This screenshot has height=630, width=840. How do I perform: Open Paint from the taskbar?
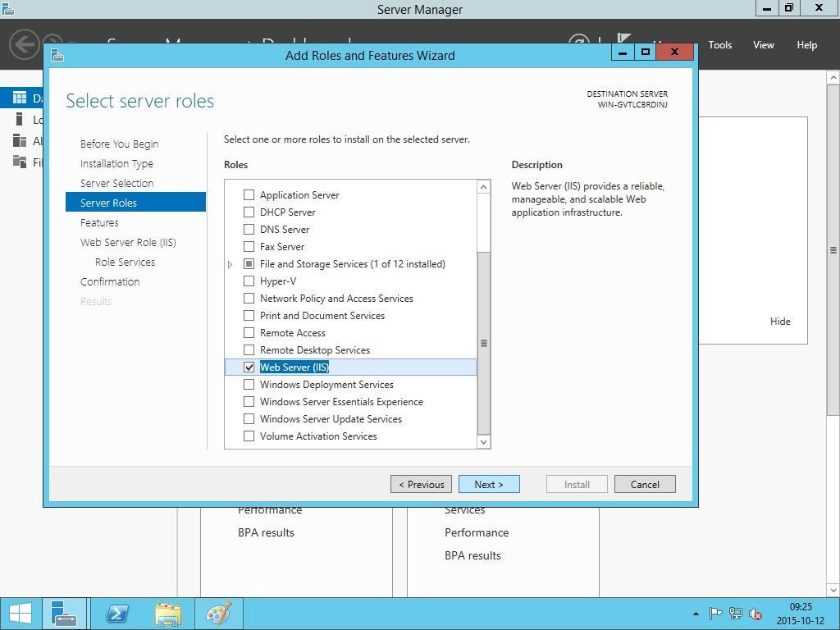[x=218, y=614]
